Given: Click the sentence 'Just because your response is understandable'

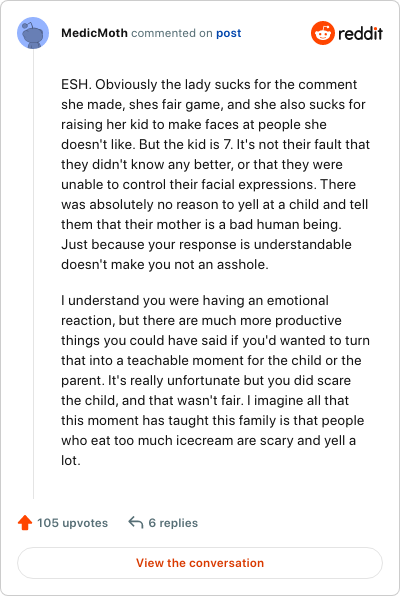Looking at the screenshot, I should (206, 244).
